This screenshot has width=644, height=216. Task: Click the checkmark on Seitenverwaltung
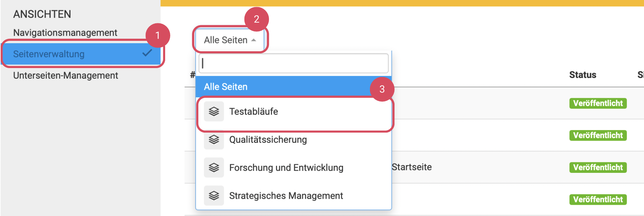(147, 53)
